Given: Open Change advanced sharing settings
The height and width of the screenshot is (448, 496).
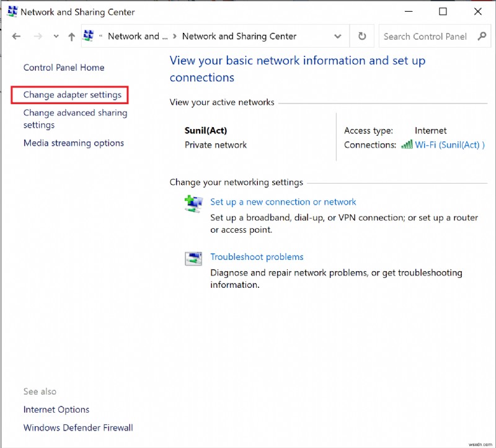Looking at the screenshot, I should coord(75,119).
